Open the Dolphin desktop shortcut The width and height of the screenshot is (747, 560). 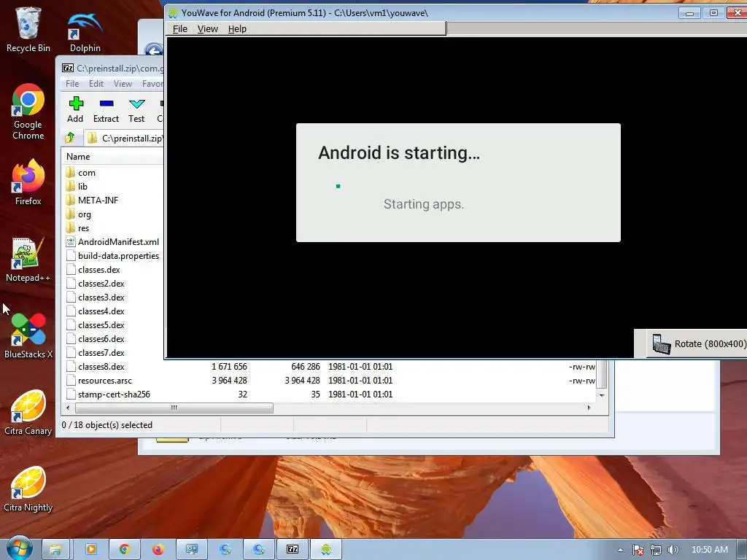point(85,32)
